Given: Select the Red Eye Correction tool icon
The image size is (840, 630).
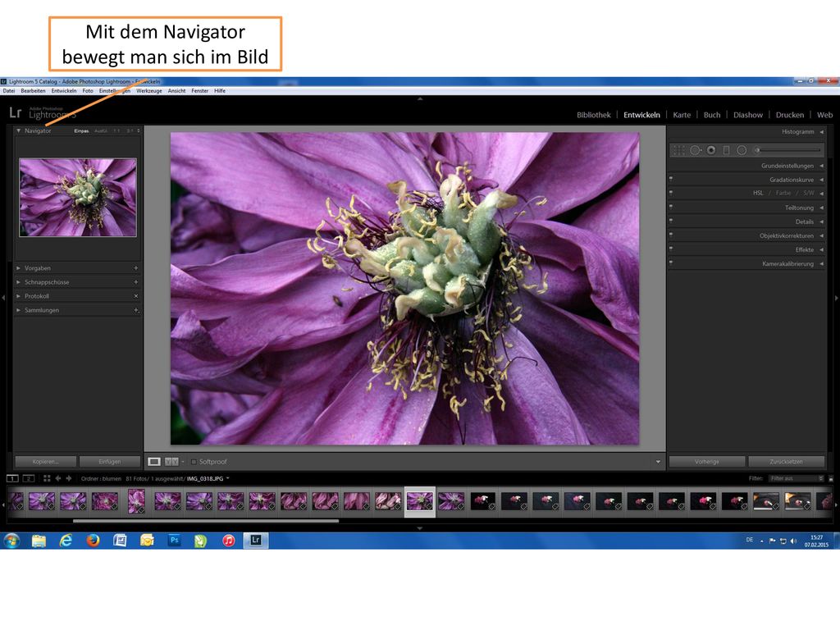Looking at the screenshot, I should pyautogui.click(x=711, y=151).
